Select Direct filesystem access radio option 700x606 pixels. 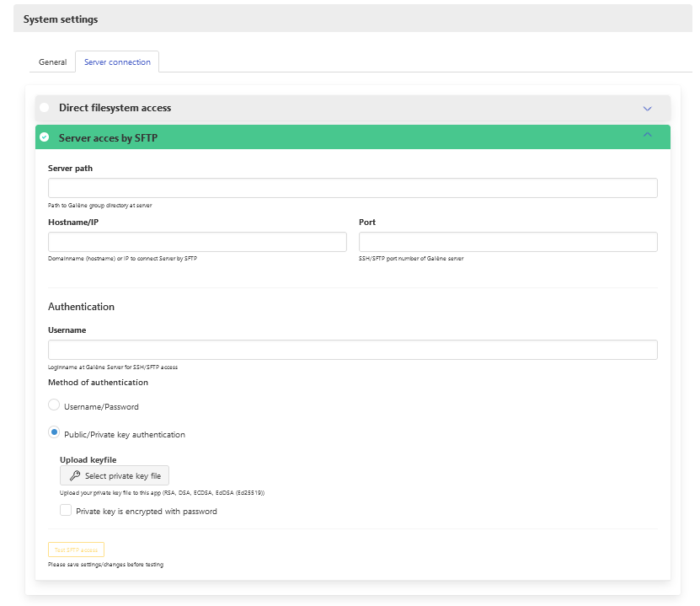click(x=44, y=108)
